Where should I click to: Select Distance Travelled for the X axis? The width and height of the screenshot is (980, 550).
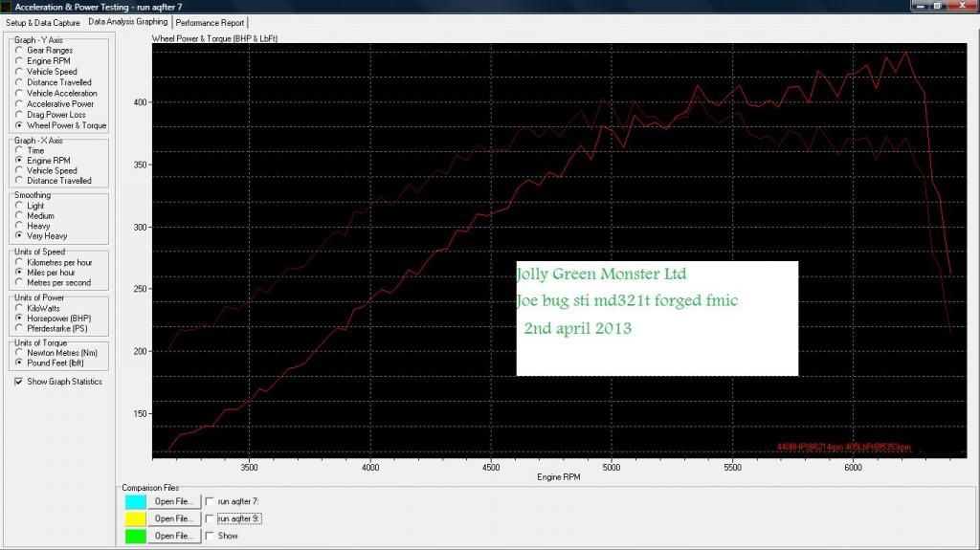click(x=19, y=181)
